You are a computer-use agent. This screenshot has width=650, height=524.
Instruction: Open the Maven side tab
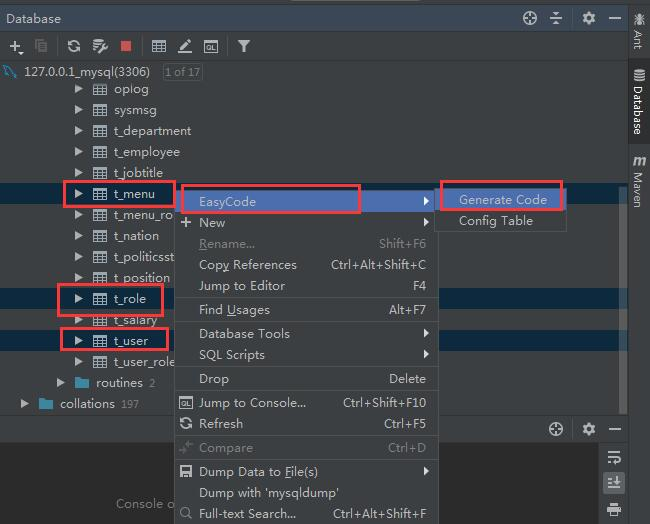(639, 182)
